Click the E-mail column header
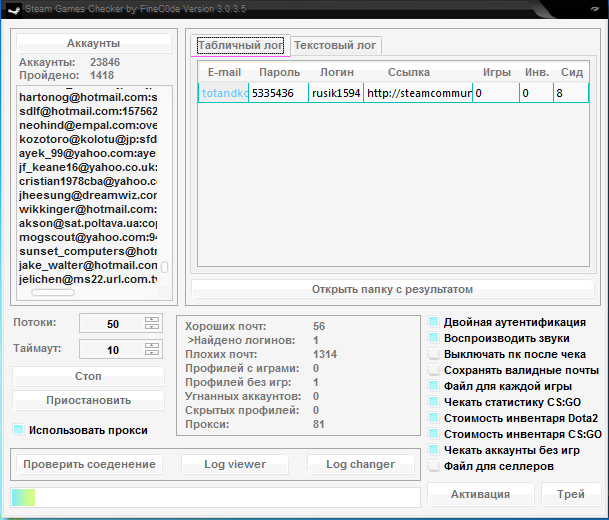The image size is (609, 520). [224, 72]
